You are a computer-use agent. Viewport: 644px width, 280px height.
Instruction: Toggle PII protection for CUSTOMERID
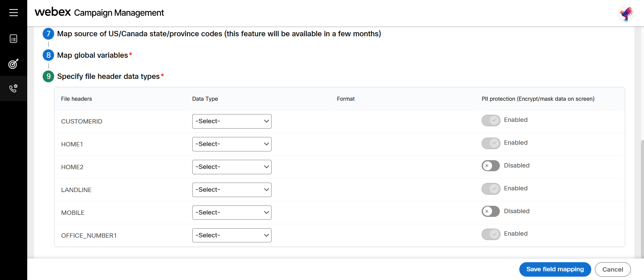(491, 120)
